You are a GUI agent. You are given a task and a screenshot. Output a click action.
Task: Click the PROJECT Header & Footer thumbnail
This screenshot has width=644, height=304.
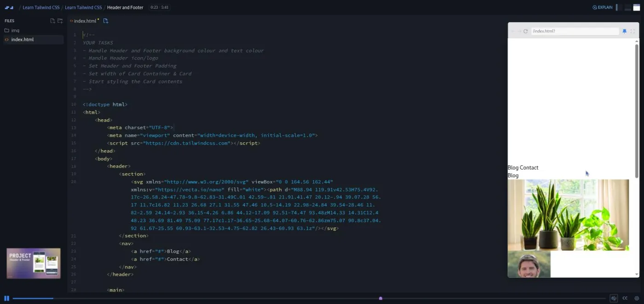coord(34,263)
